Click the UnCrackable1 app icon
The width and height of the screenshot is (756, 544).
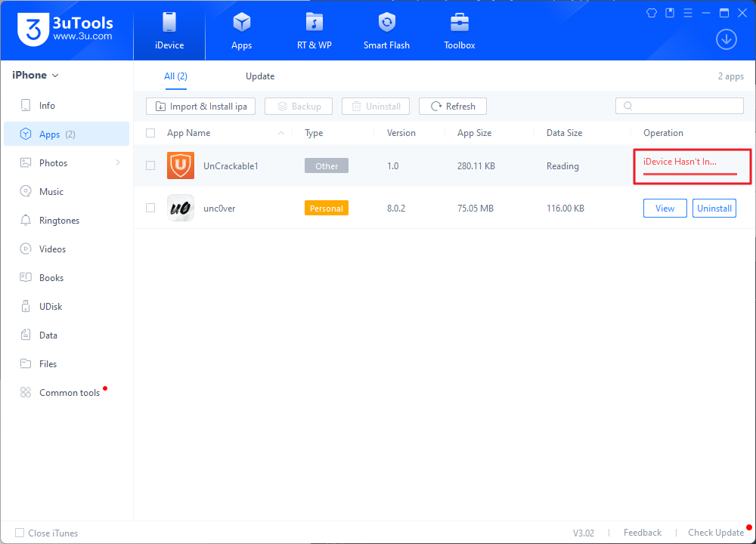(x=181, y=165)
